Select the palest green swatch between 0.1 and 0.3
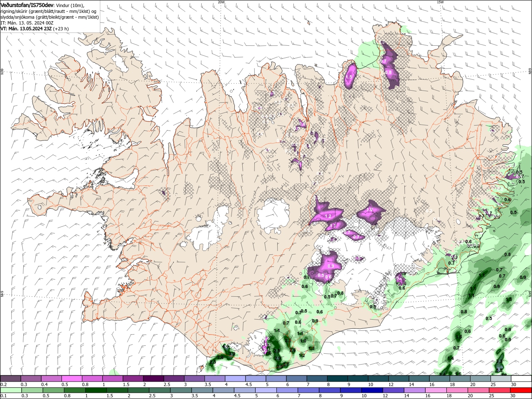The height and width of the screenshot is (399, 532). (x=11, y=390)
